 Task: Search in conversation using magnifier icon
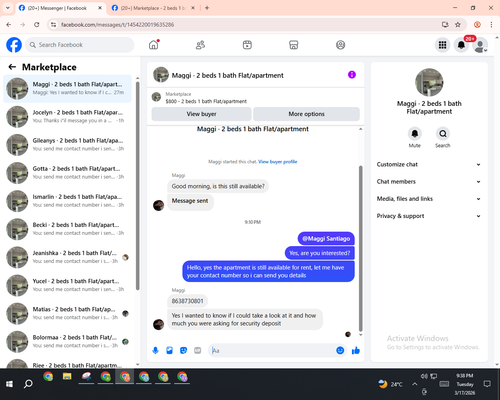pyautogui.click(x=443, y=134)
